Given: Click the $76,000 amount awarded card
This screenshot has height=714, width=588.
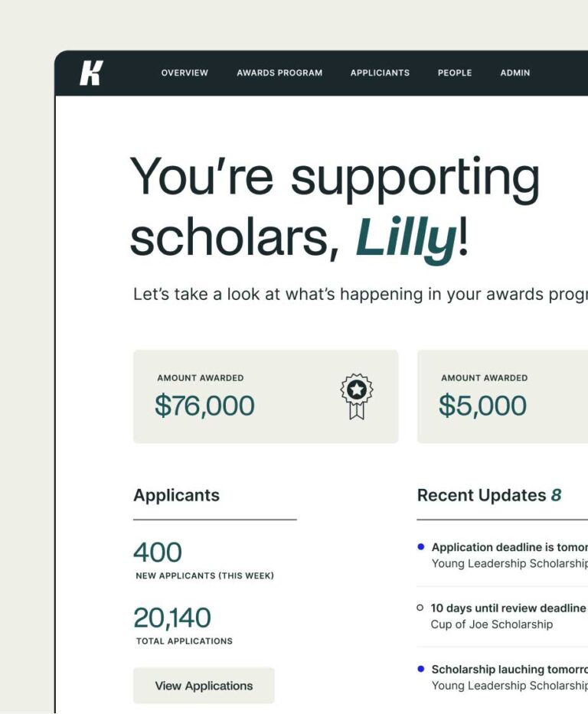Looking at the screenshot, I should tap(266, 396).
